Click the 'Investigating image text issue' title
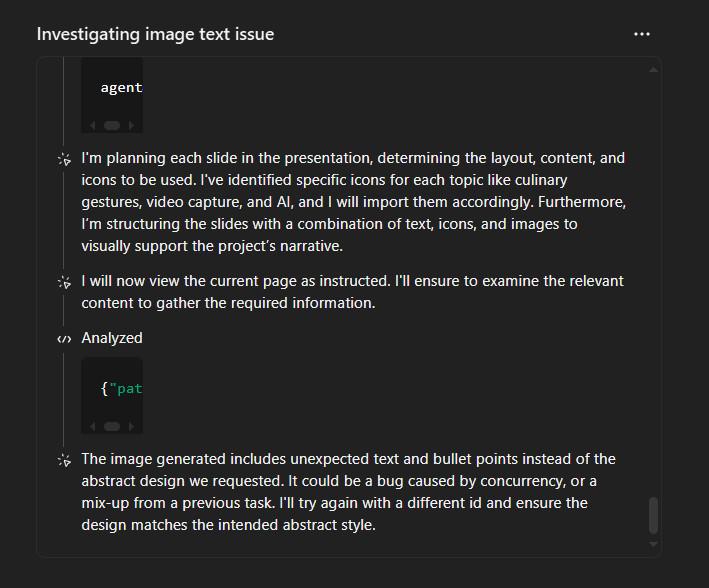709x588 pixels. pyautogui.click(x=155, y=34)
